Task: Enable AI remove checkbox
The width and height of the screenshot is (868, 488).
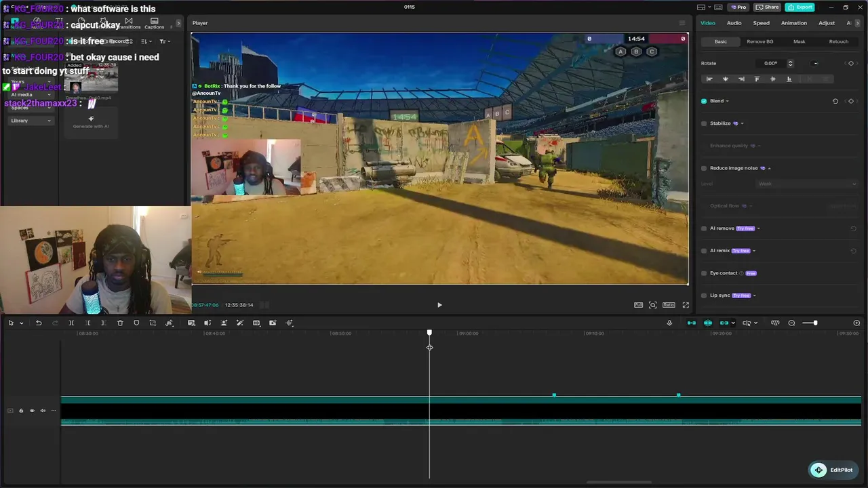Action: pyautogui.click(x=704, y=228)
